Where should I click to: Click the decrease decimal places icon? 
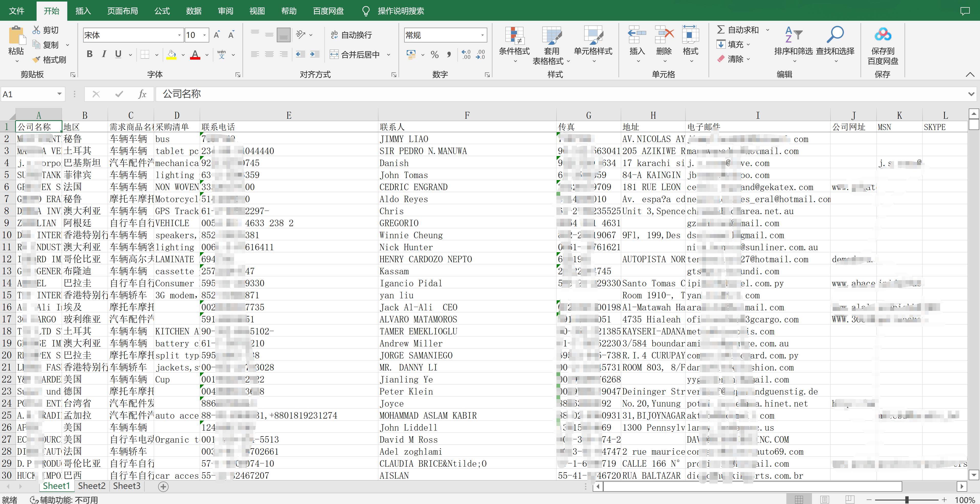(x=480, y=54)
